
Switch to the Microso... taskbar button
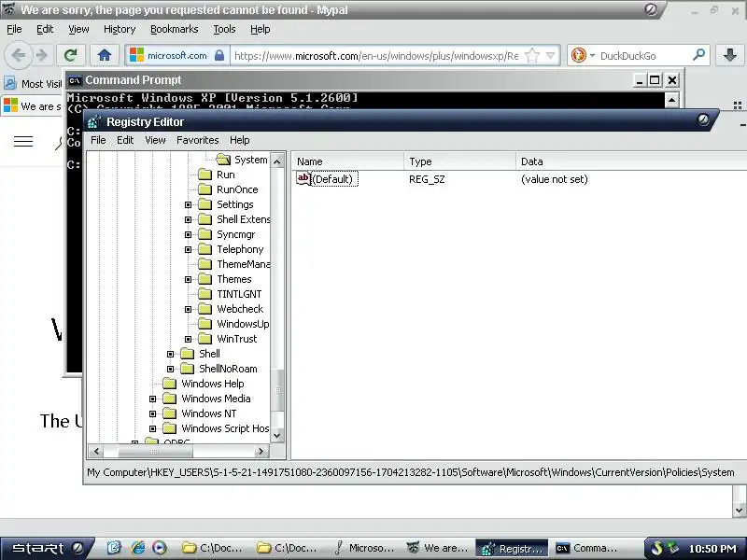click(x=364, y=549)
